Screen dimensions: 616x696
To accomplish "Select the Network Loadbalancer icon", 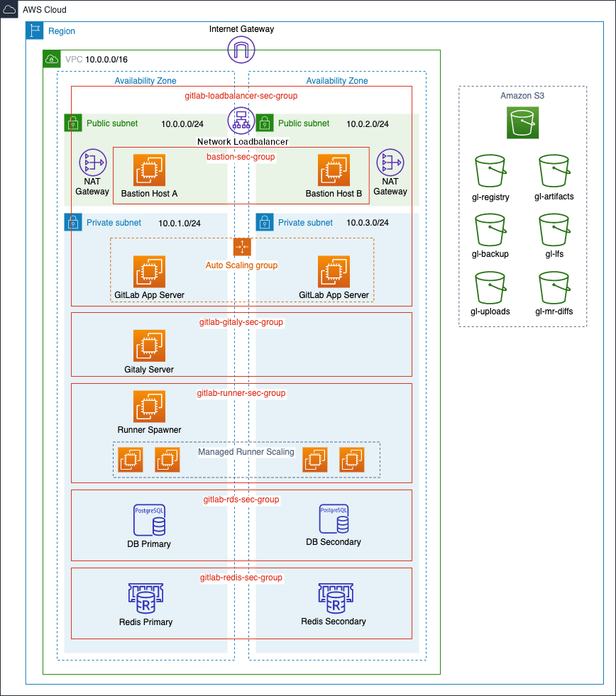I will [x=241, y=121].
